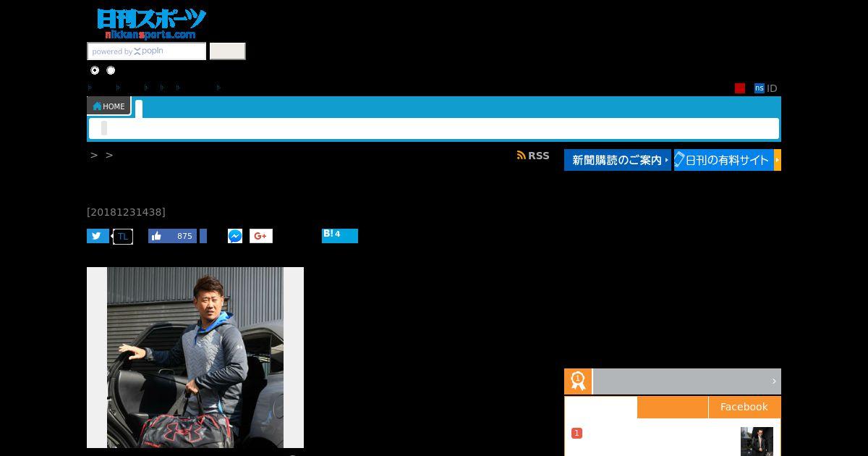Open the 日刊の有料サイト banner
Viewport: 868px width, 456px height.
[727, 160]
